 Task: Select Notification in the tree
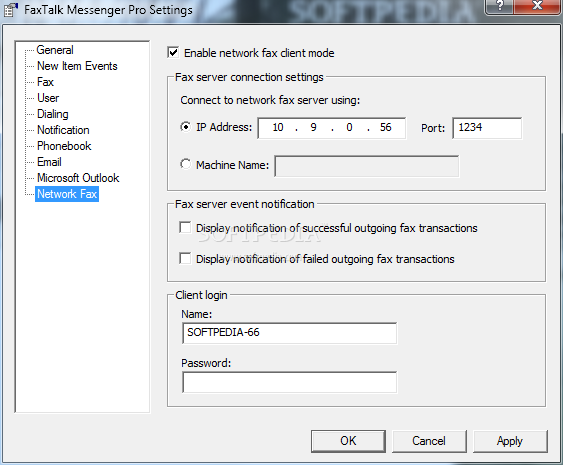[63, 130]
